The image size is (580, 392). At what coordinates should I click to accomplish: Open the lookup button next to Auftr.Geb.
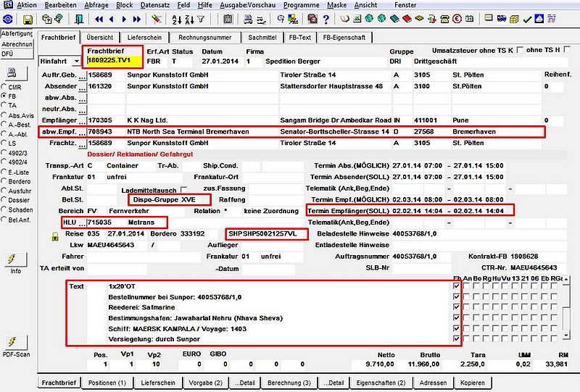click(x=83, y=76)
